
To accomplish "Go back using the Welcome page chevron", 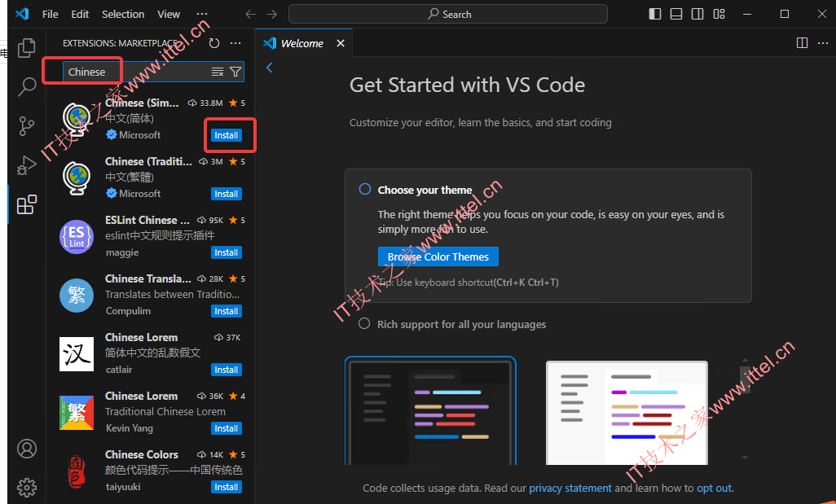I will point(269,68).
